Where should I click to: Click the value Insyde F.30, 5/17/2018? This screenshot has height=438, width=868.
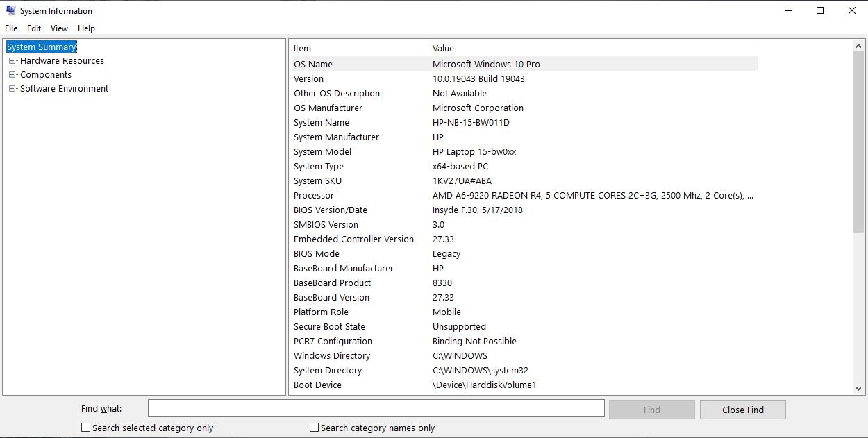[x=478, y=210]
